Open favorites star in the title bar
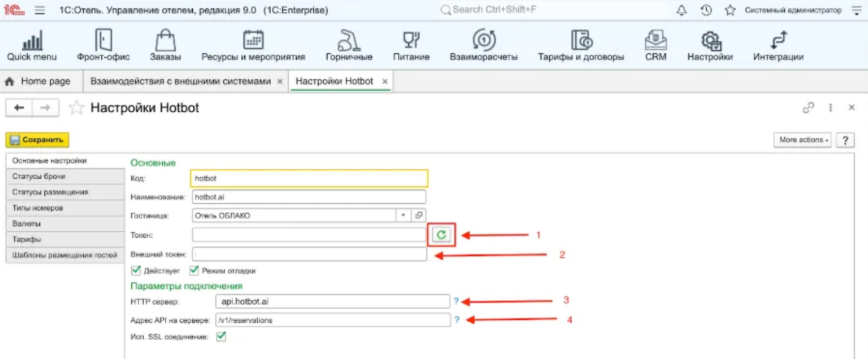This screenshot has height=359, width=868. (730, 10)
